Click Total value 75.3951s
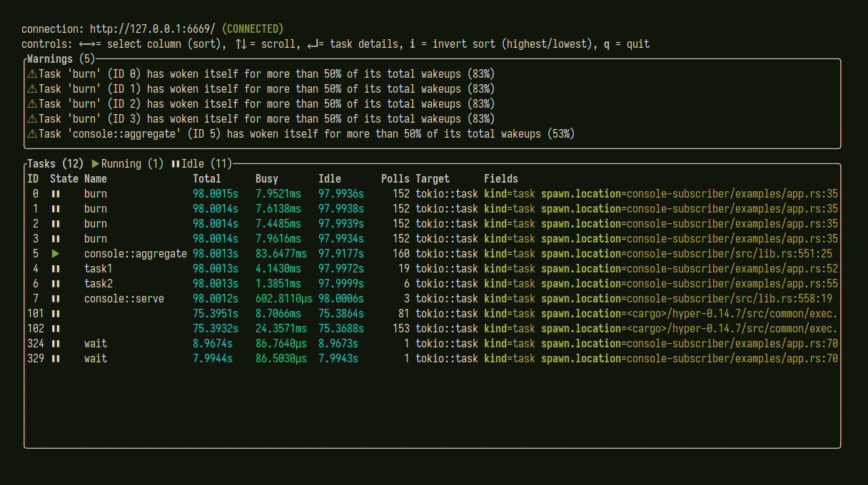The image size is (868, 485). tap(216, 314)
